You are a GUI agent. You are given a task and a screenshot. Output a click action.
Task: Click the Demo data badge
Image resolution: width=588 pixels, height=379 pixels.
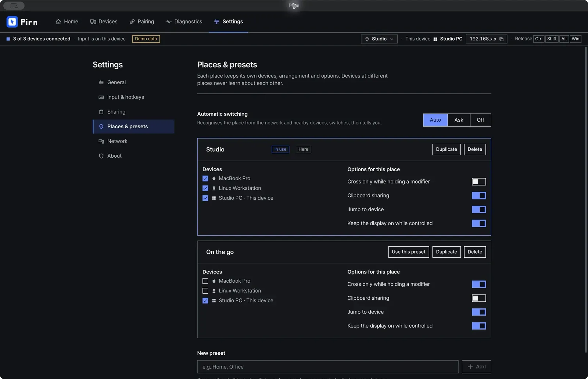(x=146, y=39)
